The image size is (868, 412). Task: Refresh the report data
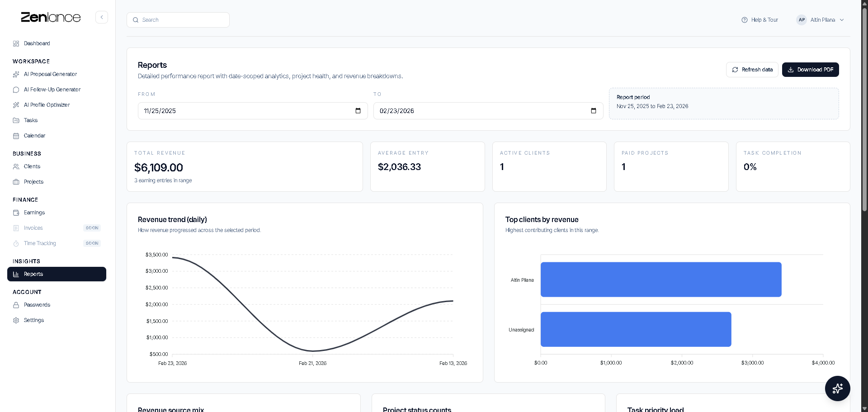(x=752, y=70)
